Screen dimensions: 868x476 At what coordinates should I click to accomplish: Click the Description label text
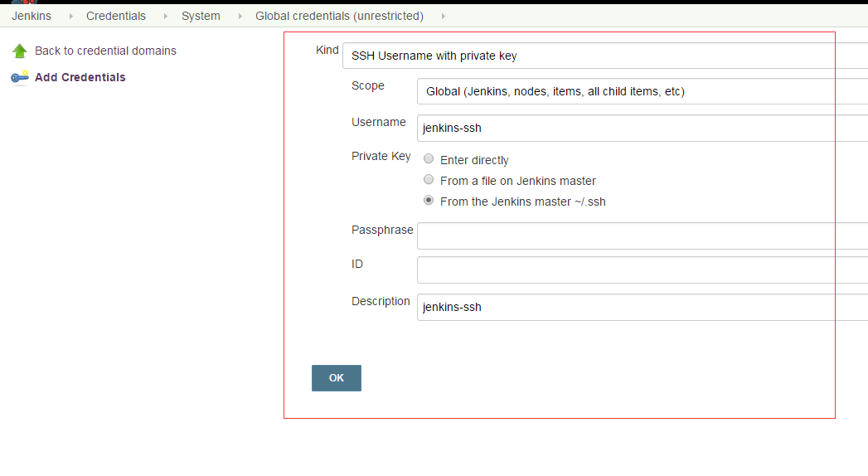[381, 302]
